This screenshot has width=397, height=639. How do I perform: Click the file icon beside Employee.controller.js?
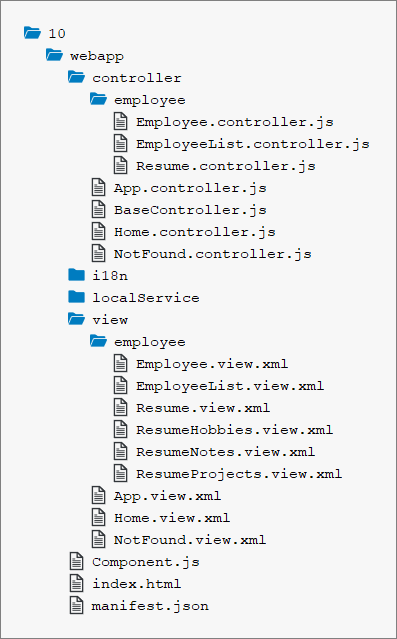point(120,121)
